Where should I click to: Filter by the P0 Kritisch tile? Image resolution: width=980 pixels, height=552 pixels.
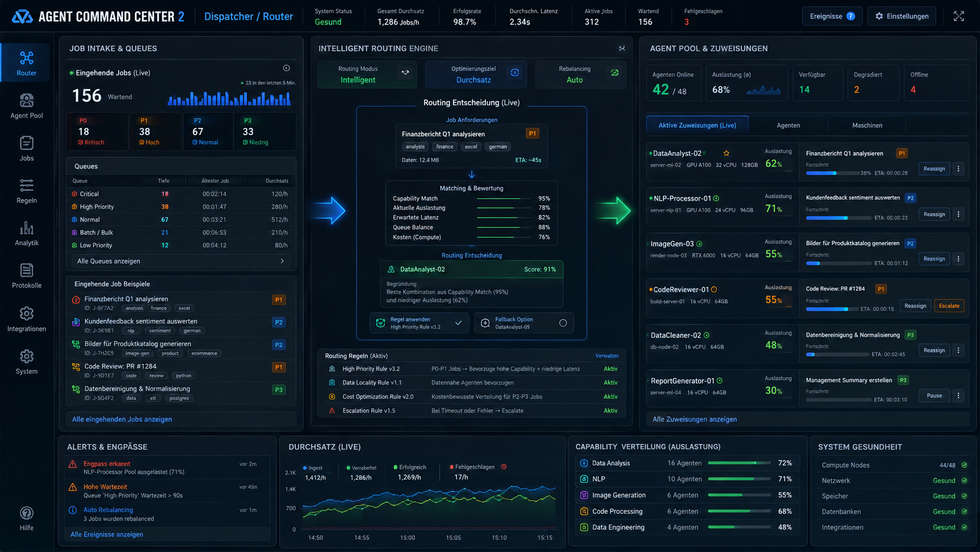[96, 131]
